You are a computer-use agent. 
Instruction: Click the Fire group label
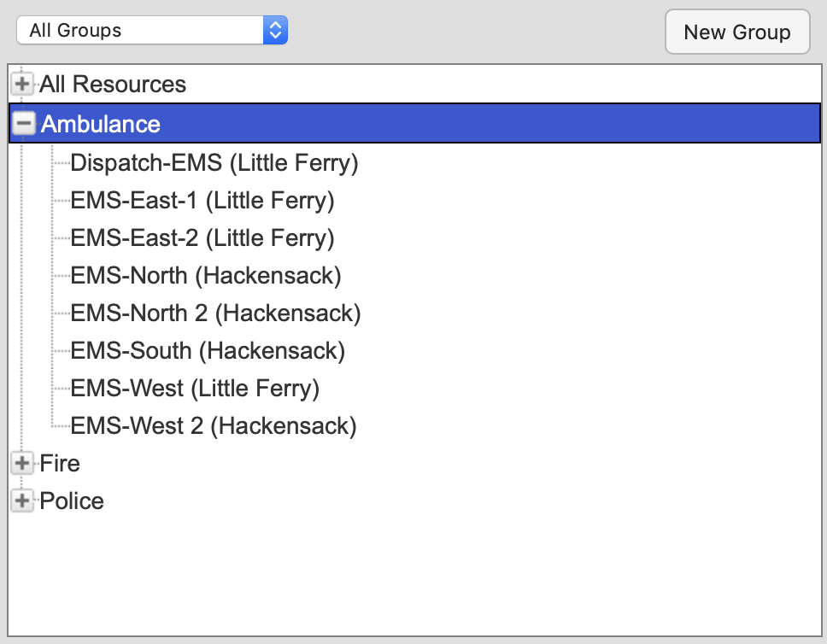pos(60,462)
